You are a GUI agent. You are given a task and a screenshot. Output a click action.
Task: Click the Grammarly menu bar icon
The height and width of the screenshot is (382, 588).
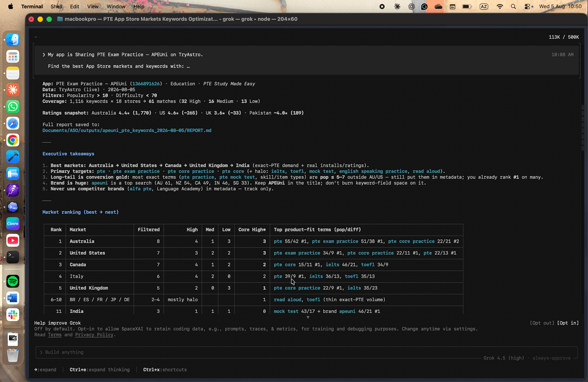[424, 6]
